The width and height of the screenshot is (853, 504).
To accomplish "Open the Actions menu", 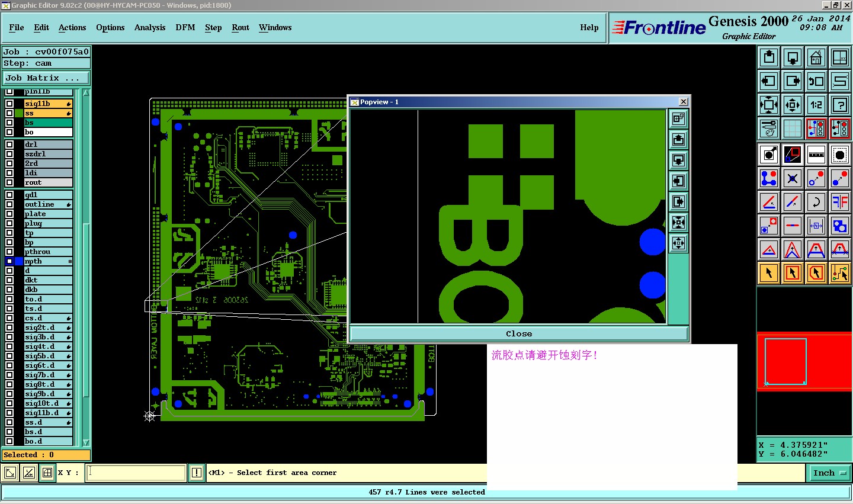I will 72,27.
